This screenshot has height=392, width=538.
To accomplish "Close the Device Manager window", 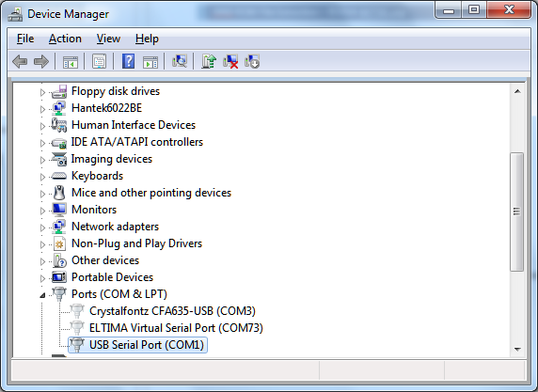I will pyautogui.click(x=509, y=10).
